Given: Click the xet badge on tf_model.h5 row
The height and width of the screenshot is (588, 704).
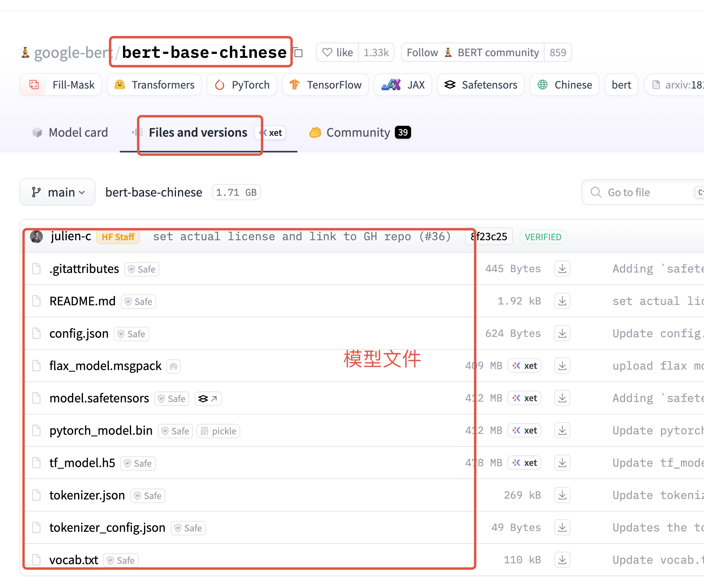Looking at the screenshot, I should tap(524, 463).
